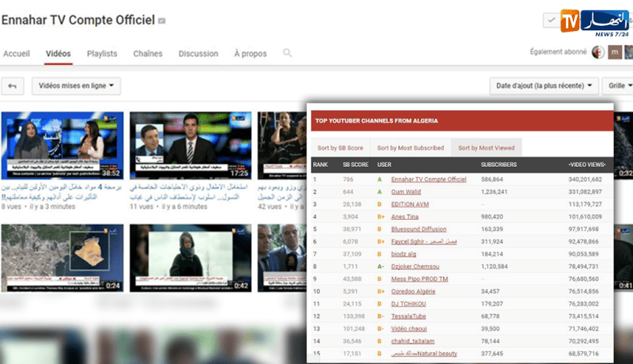The width and height of the screenshot is (633, 364).
Task: Go to the À propos tab
Action: pos(250,54)
